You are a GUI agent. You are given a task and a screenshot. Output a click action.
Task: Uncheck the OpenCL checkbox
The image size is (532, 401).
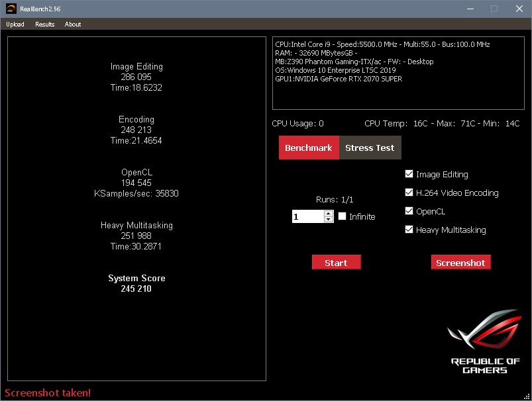coord(409,211)
